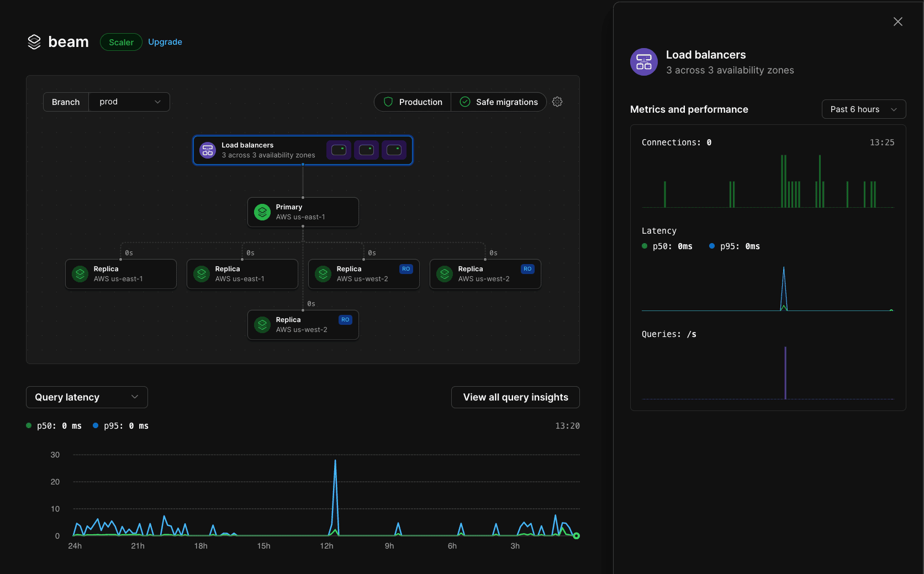The image size is (924, 574).
Task: Click the latency chart current-point marker
Action: coord(576,536)
